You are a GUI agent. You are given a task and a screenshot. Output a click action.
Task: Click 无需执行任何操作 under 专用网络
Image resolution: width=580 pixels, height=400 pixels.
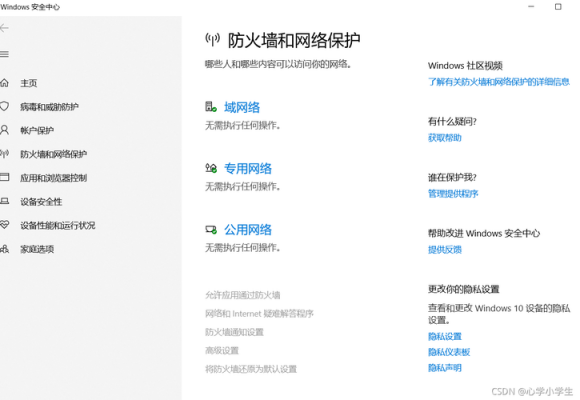243,186
